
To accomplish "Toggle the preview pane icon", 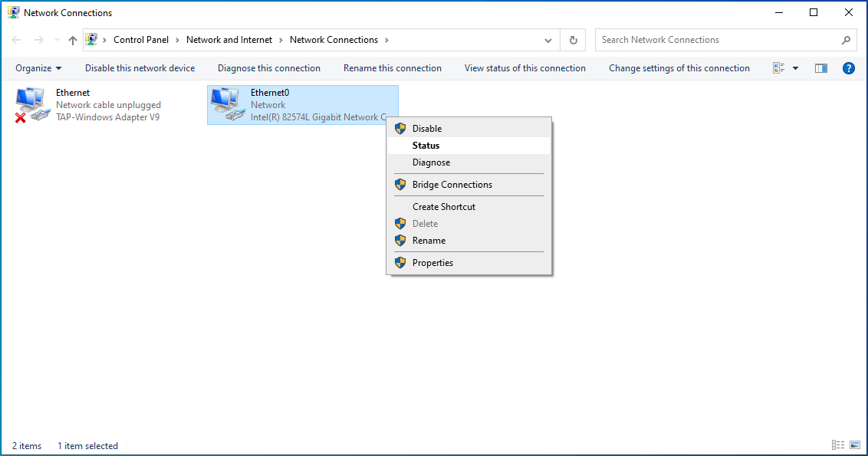I will tap(821, 68).
